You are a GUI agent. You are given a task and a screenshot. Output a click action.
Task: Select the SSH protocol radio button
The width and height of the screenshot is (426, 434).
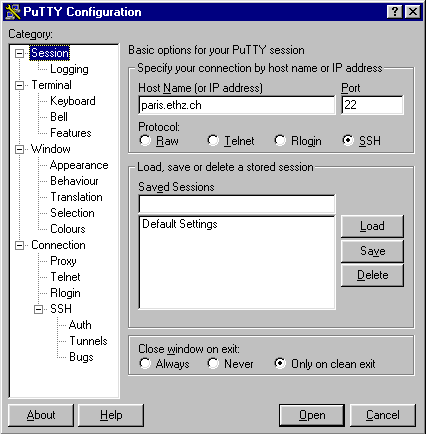[348, 140]
